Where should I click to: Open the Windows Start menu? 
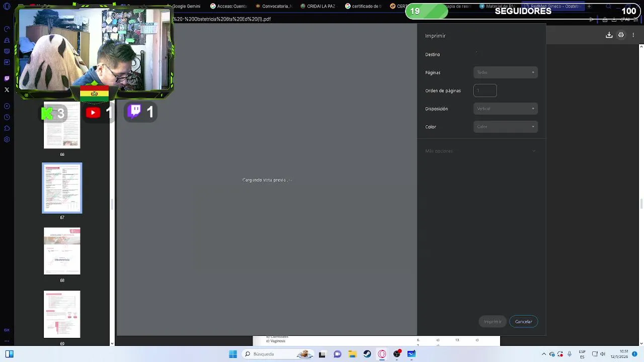[x=232, y=354]
